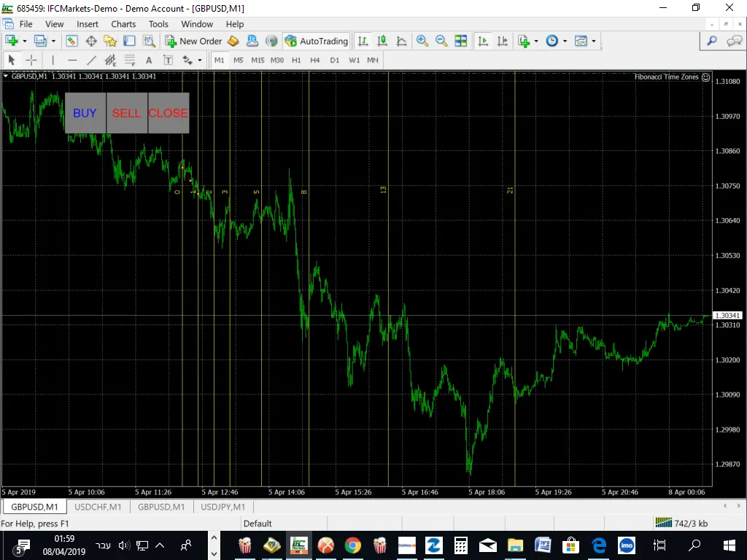Open the Market Watch panel
Screen dimensions: 747x560
tap(71, 41)
